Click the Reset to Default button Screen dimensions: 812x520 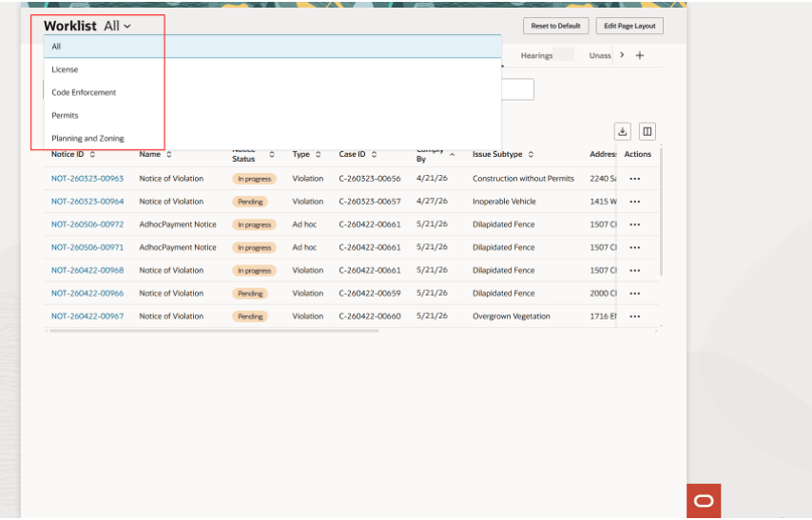[555, 26]
